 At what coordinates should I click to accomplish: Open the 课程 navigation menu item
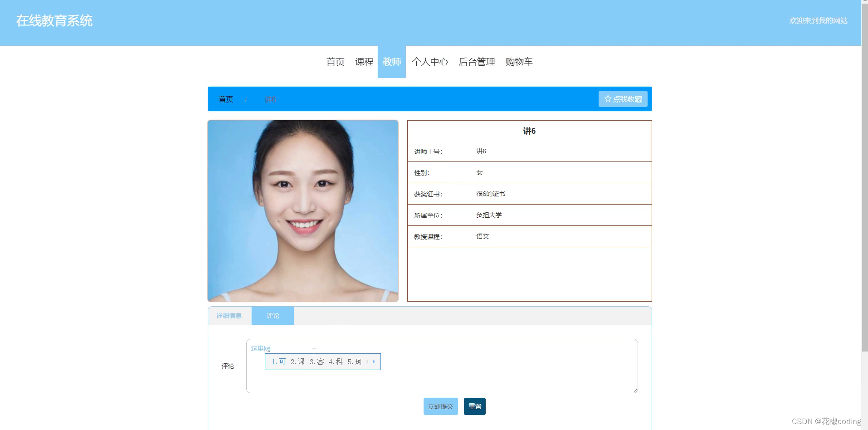(364, 62)
